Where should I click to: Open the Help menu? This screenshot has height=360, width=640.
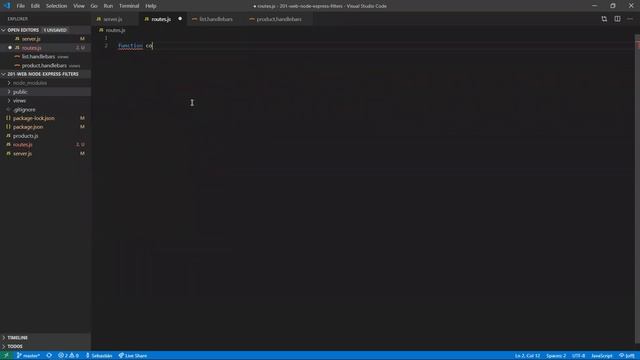tap(151, 6)
